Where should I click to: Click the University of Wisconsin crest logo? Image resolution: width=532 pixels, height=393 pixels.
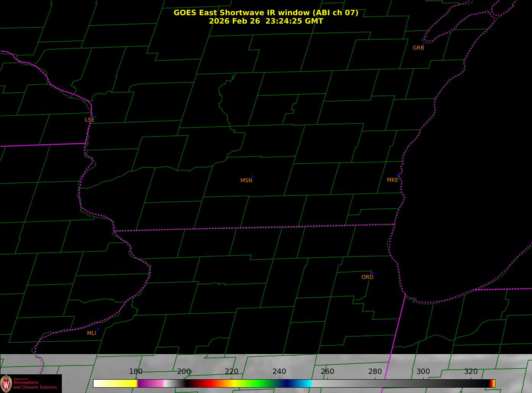click(6, 383)
